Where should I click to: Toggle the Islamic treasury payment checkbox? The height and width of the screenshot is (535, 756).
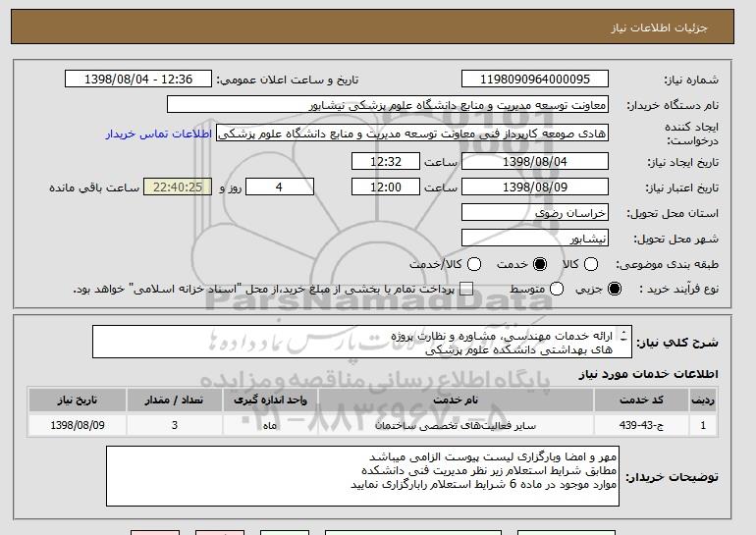point(465,290)
